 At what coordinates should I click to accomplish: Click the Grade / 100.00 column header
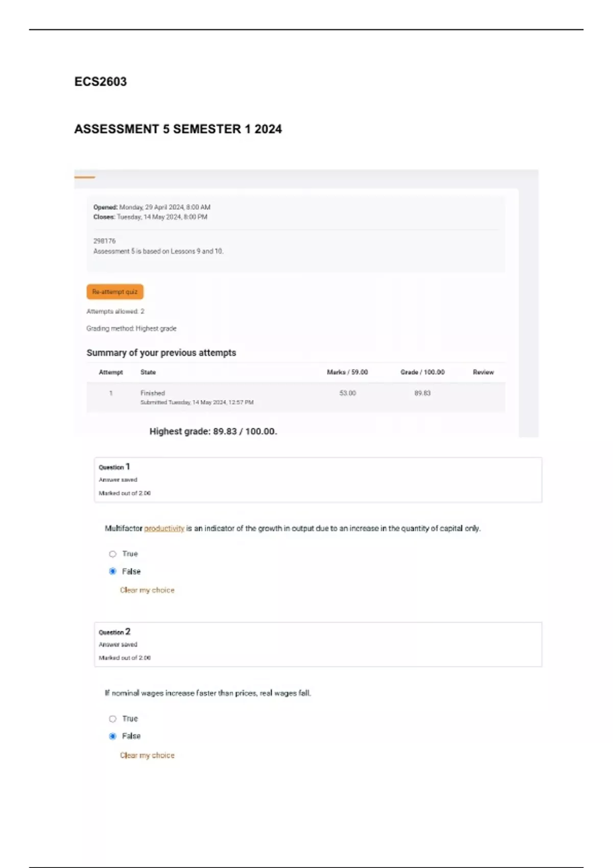(x=422, y=372)
